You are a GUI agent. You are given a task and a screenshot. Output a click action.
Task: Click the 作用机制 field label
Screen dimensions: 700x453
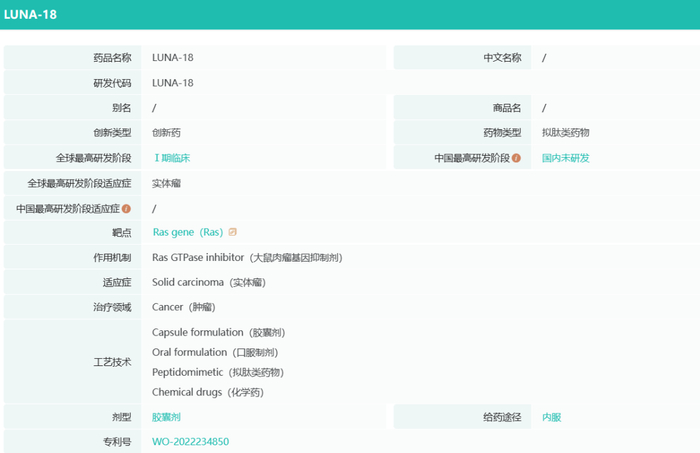pyautogui.click(x=112, y=258)
